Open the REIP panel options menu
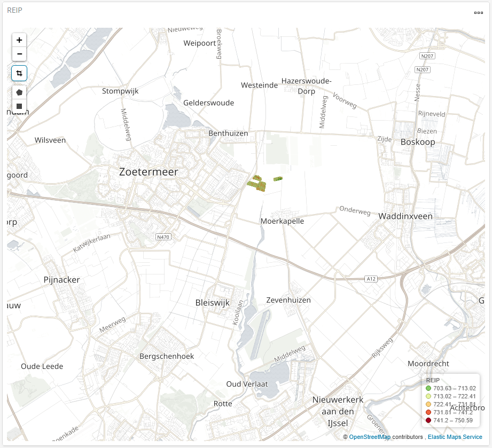Viewport: 492px width, 448px height. tap(479, 13)
